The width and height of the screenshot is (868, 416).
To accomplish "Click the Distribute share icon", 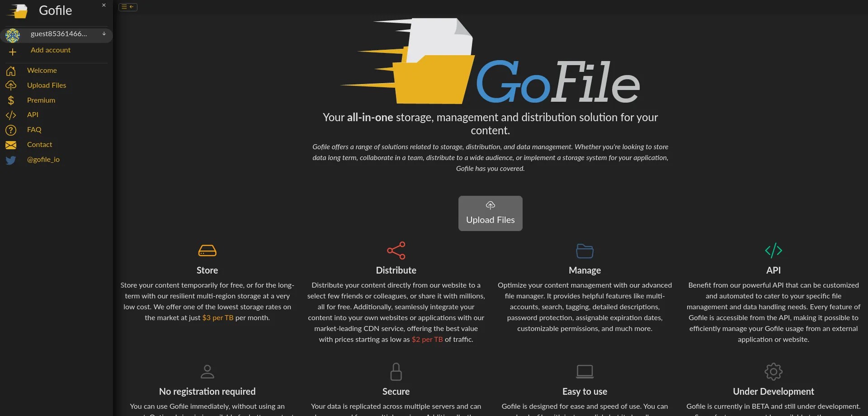I will click(x=396, y=251).
